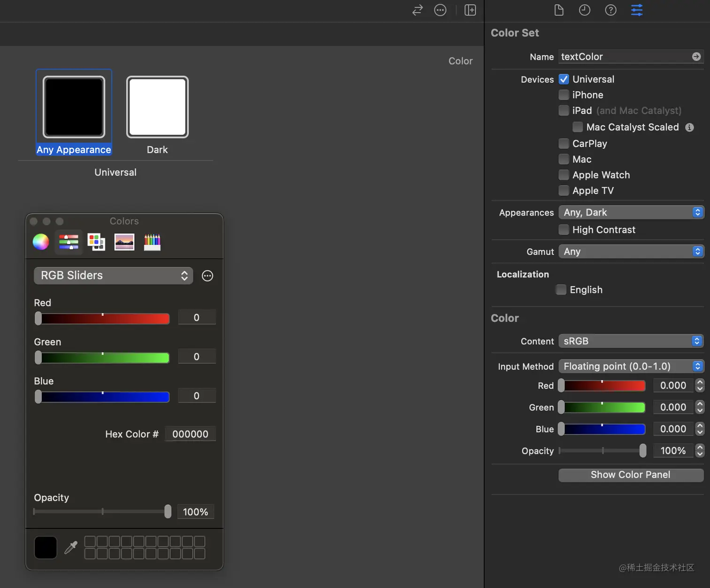Enable the iPhone device checkbox
710x588 pixels.
[x=564, y=95]
